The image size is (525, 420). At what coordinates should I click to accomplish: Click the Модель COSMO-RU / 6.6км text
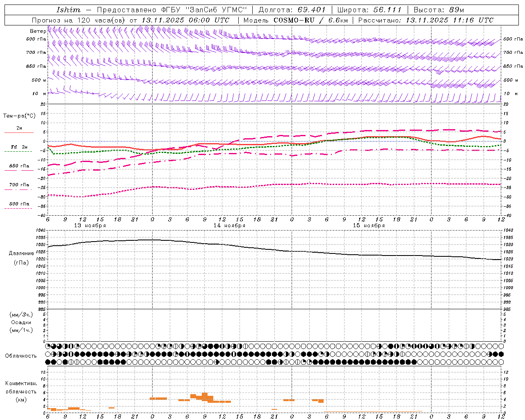pyautogui.click(x=296, y=20)
